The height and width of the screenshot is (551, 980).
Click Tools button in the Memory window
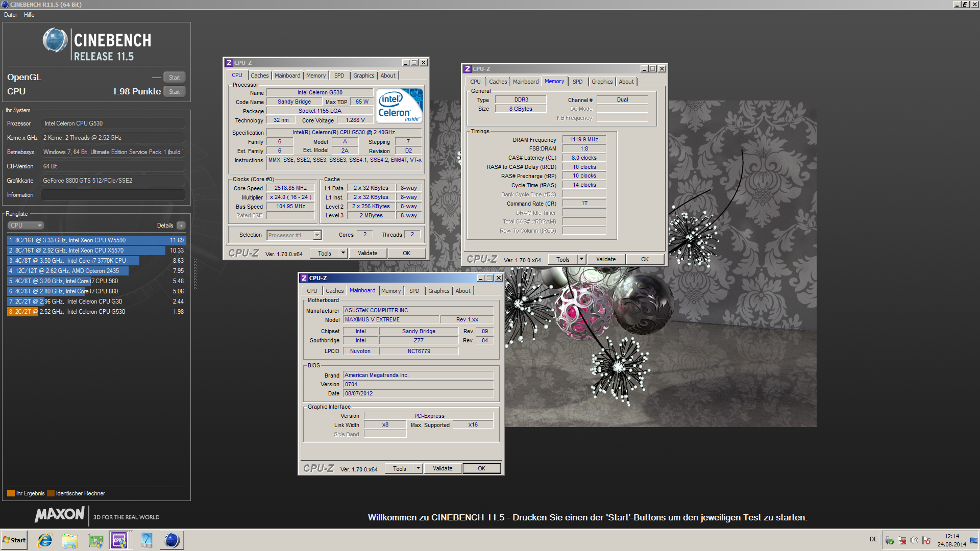click(x=563, y=260)
